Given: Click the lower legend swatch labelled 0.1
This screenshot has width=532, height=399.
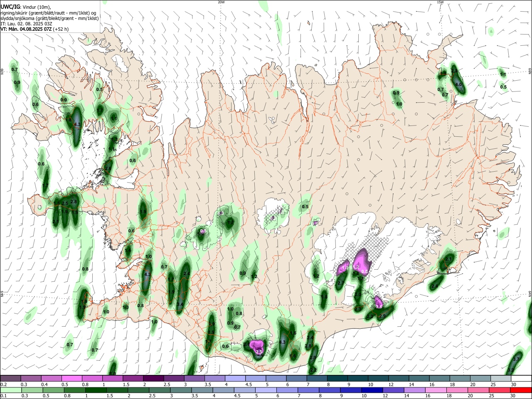Looking at the screenshot, I should point(10,390).
